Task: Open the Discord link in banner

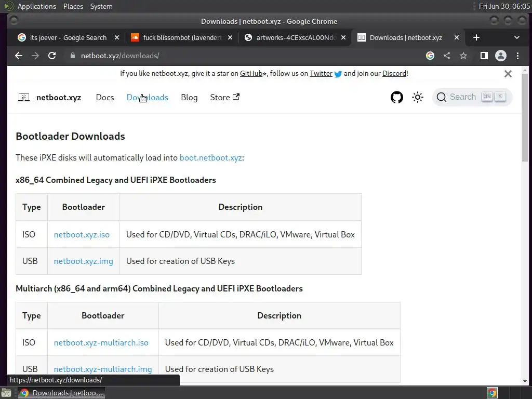Action: (x=394, y=73)
